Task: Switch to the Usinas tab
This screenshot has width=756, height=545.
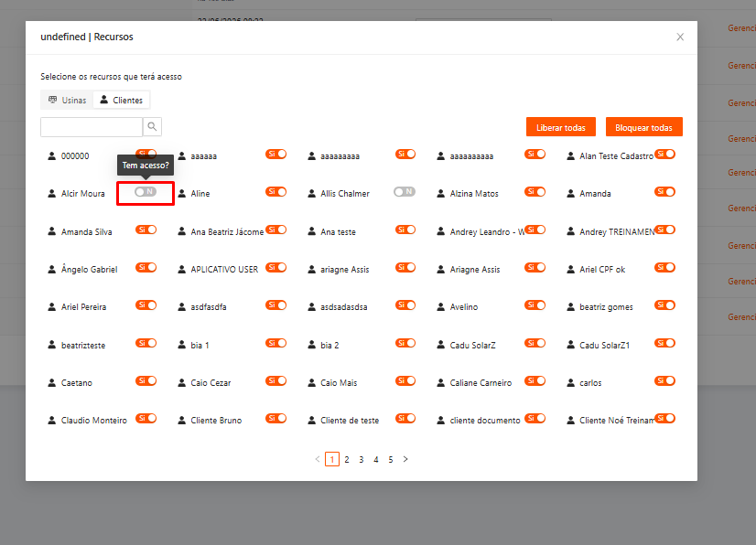Action: (x=67, y=101)
